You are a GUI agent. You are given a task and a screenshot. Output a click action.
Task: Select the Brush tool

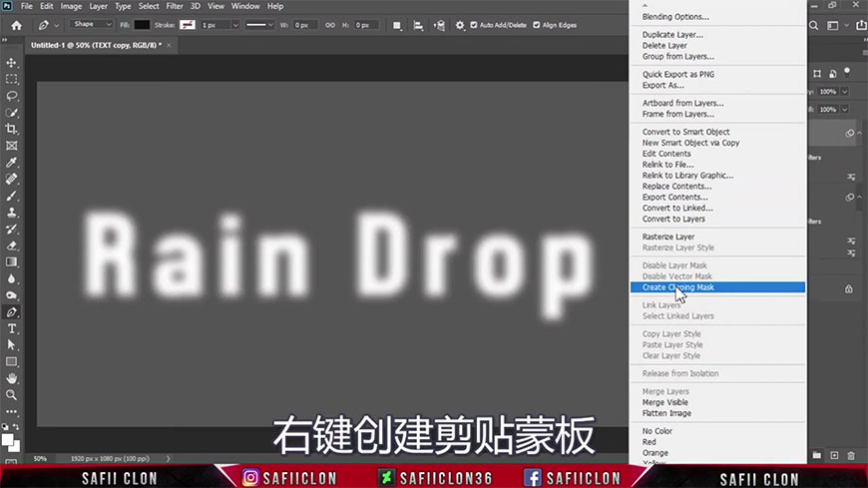11,196
